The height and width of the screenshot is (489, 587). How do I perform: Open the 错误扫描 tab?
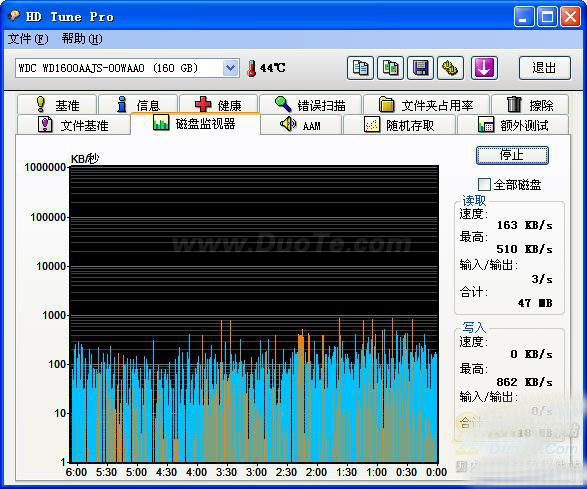coord(310,105)
